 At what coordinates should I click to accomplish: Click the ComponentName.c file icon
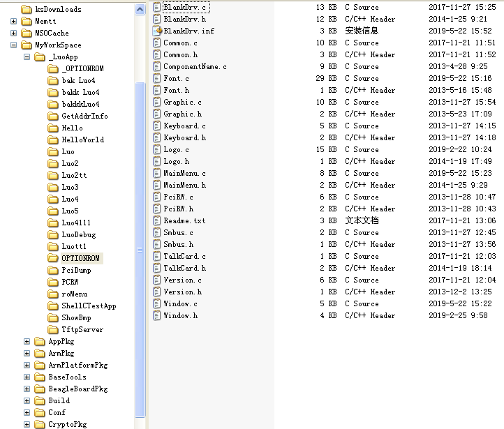(156, 66)
